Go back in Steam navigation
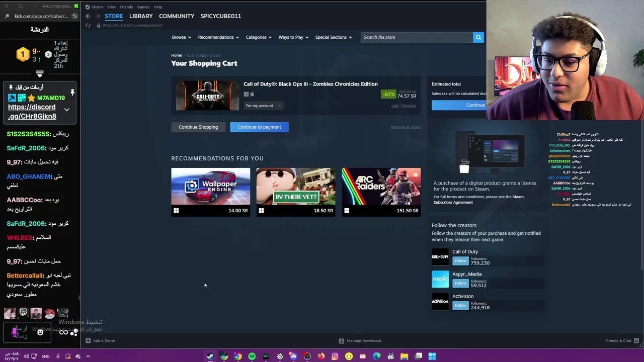This screenshot has height=362, width=644. [88, 16]
